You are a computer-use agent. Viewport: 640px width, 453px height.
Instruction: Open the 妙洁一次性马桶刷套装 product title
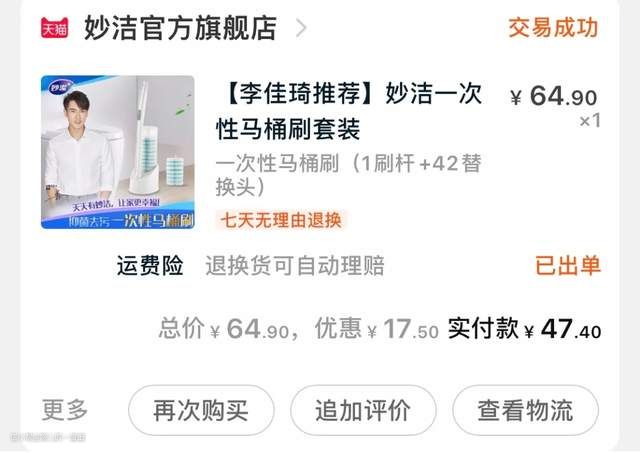click(x=349, y=111)
